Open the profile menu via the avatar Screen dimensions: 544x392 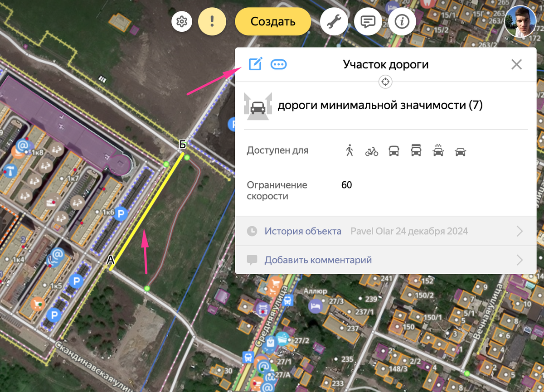coord(520,21)
